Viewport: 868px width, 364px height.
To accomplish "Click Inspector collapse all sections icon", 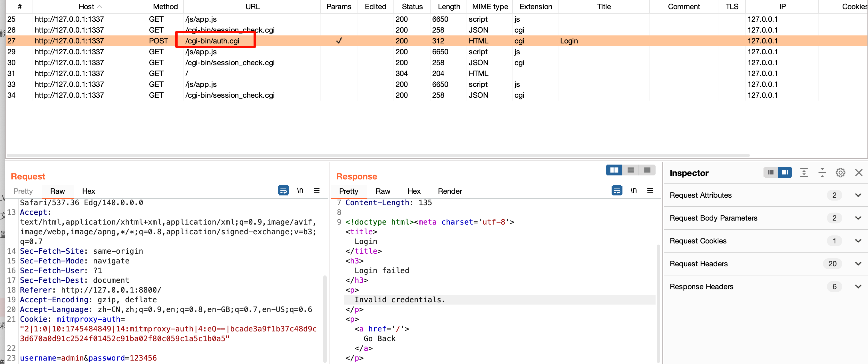I will [822, 173].
